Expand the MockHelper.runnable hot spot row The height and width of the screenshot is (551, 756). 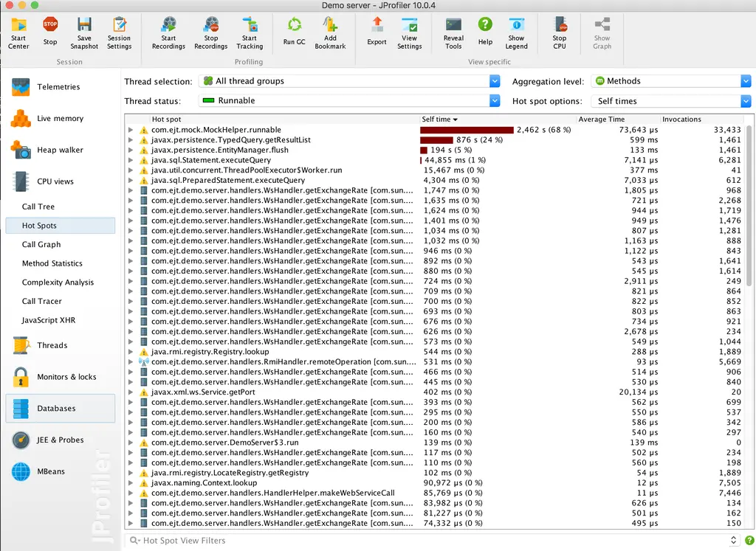point(131,130)
